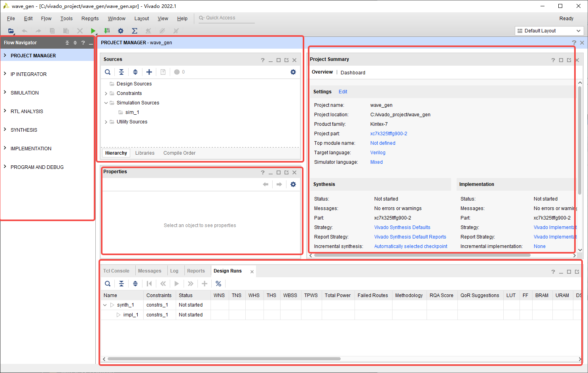The width and height of the screenshot is (588, 373).
Task: Expand PROGRAM AND DEBUG section
Action: 5,167
